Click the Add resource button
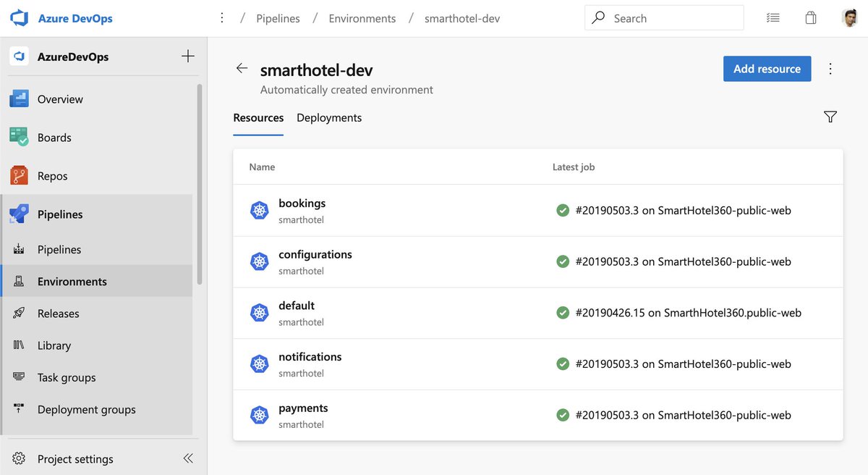The image size is (868, 475). (767, 68)
